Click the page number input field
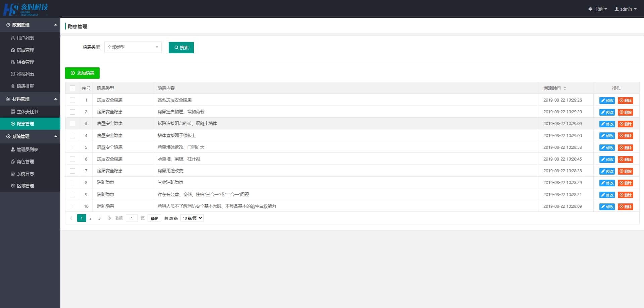This screenshot has width=644, height=308. (132, 218)
